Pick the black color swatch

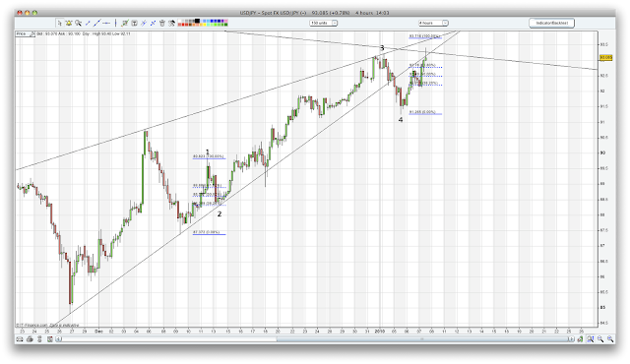point(197,21)
